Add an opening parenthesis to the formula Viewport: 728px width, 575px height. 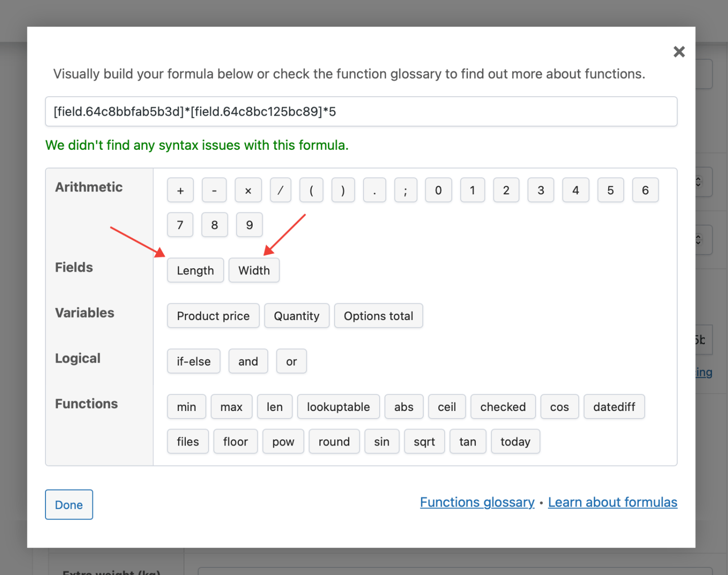coord(311,190)
